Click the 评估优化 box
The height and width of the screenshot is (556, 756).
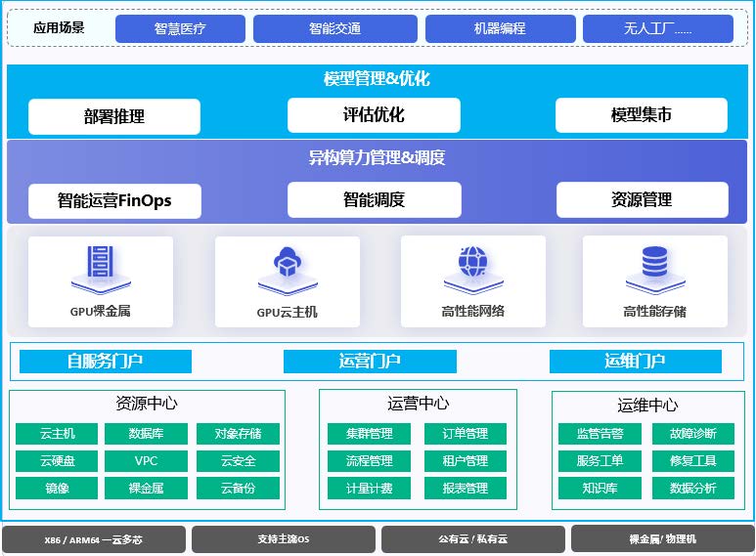tap(373, 115)
